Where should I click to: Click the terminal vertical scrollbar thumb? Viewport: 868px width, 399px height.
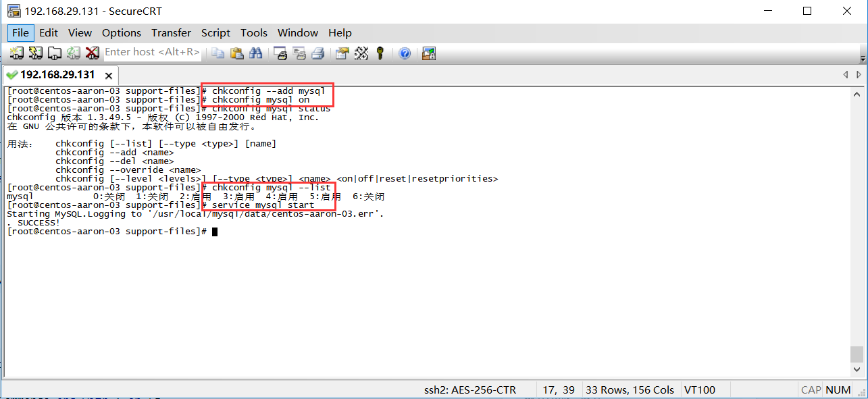(x=857, y=354)
